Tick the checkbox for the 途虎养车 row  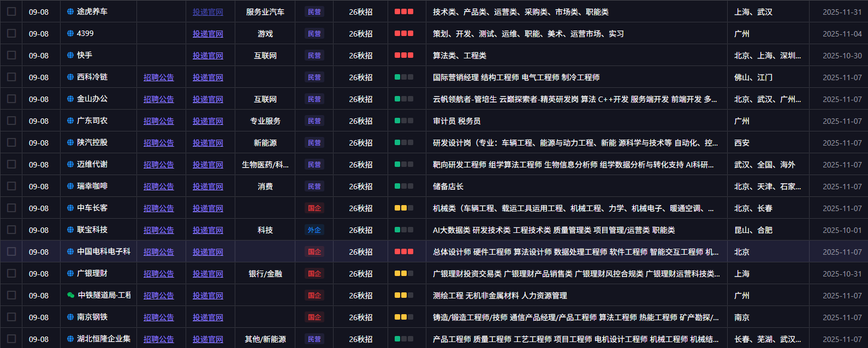[11, 11]
